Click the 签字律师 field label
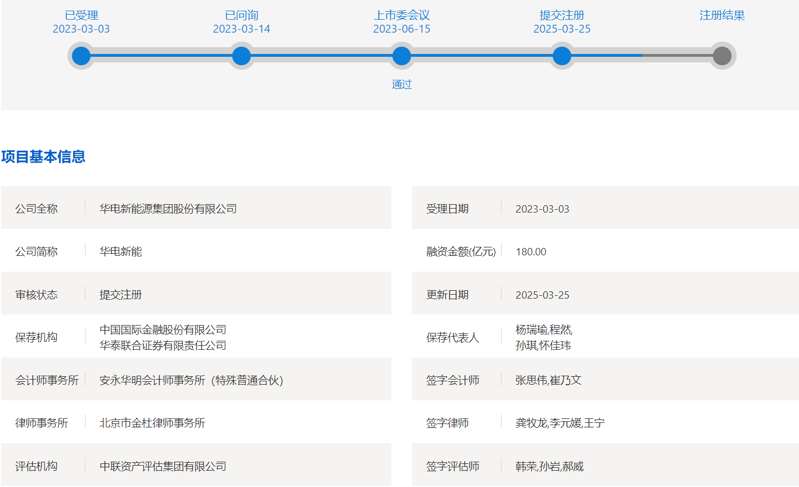 coord(447,423)
